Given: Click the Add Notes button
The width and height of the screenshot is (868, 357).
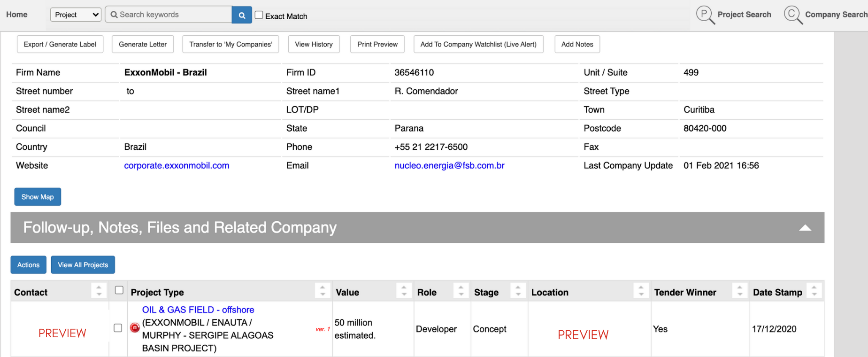Looking at the screenshot, I should [577, 44].
